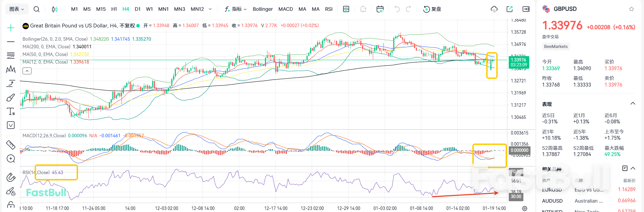Select the brush drawing tool
The image size is (644, 212).
point(11,98)
